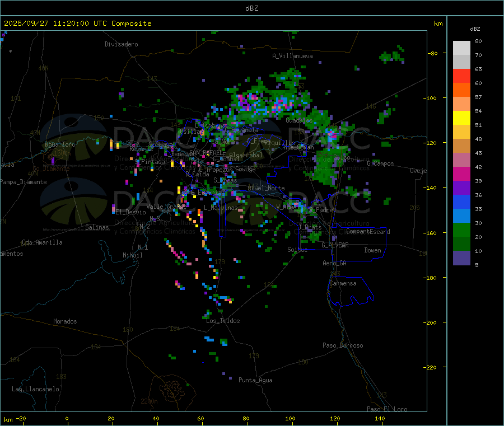Click the CompantEscard place label
Viewport: 504px width, 426px height.
pos(368,232)
